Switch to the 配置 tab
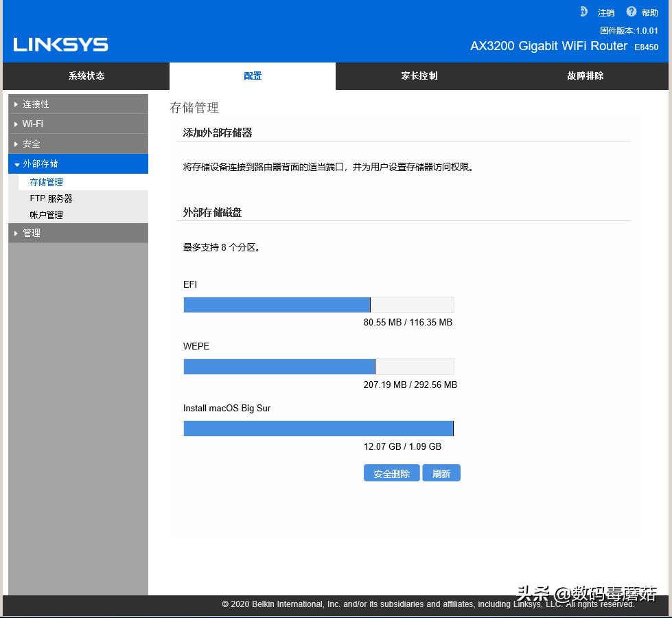672x618 pixels. click(253, 76)
